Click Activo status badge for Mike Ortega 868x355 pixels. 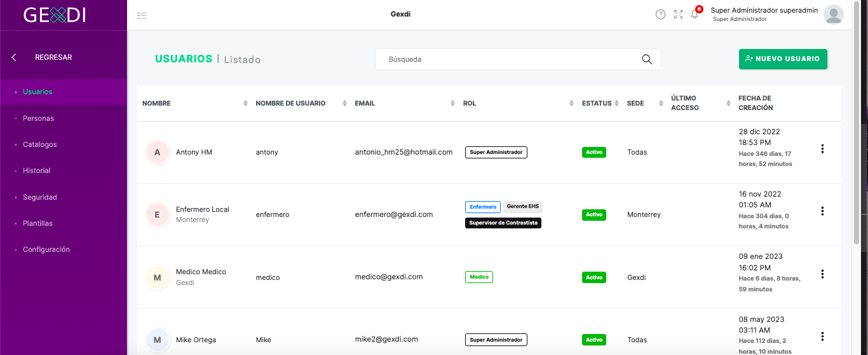(594, 340)
